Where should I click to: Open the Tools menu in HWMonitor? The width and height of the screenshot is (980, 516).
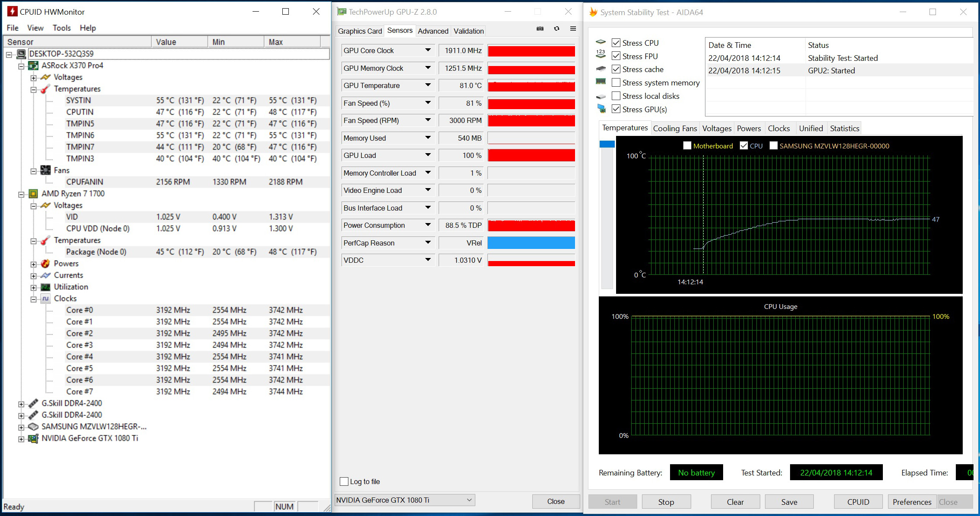(62, 28)
